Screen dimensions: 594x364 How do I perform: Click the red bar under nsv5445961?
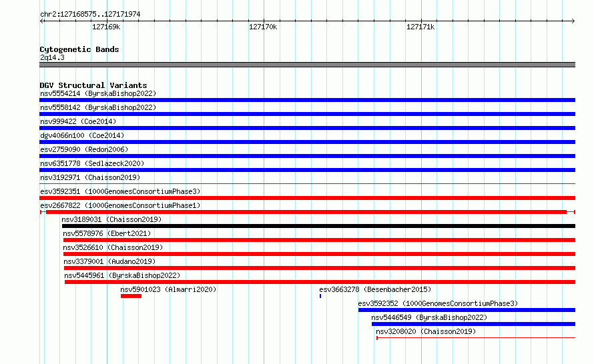320,282
